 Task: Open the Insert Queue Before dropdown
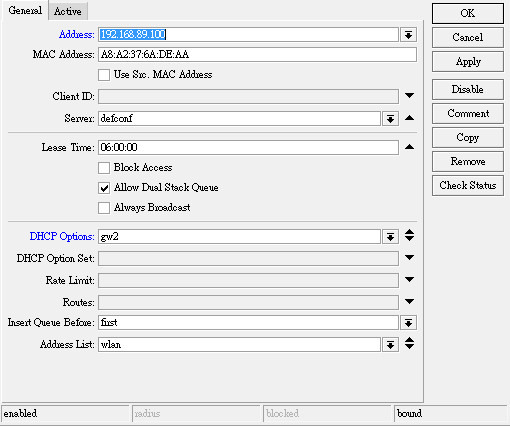point(408,323)
